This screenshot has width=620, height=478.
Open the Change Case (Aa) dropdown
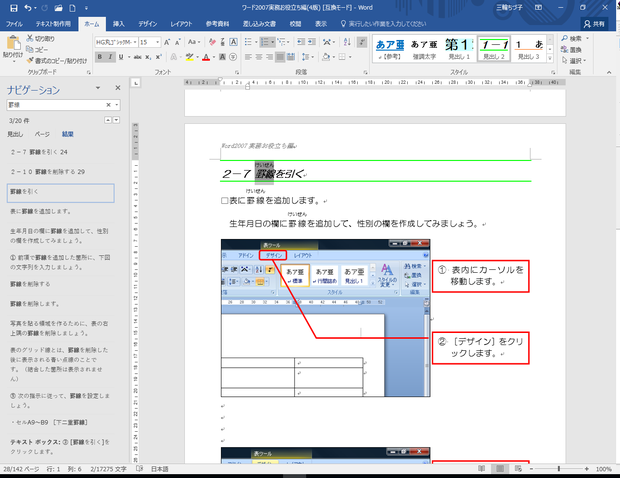194,42
